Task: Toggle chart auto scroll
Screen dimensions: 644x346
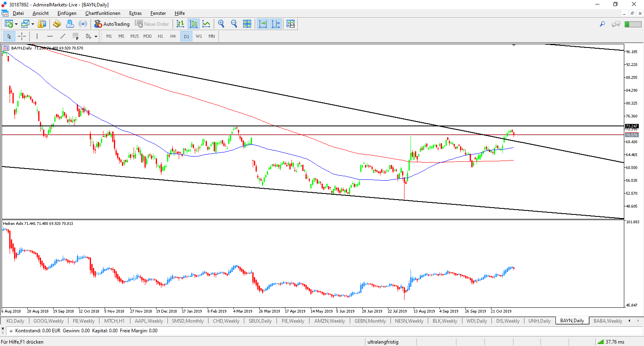Action: point(263,24)
